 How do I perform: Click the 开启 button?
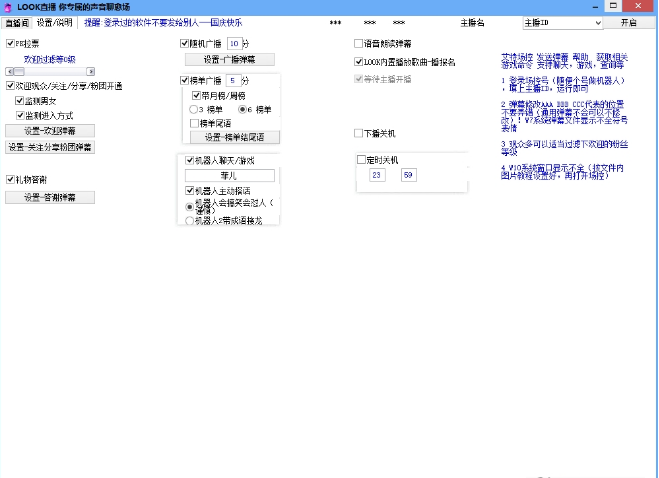[629, 23]
